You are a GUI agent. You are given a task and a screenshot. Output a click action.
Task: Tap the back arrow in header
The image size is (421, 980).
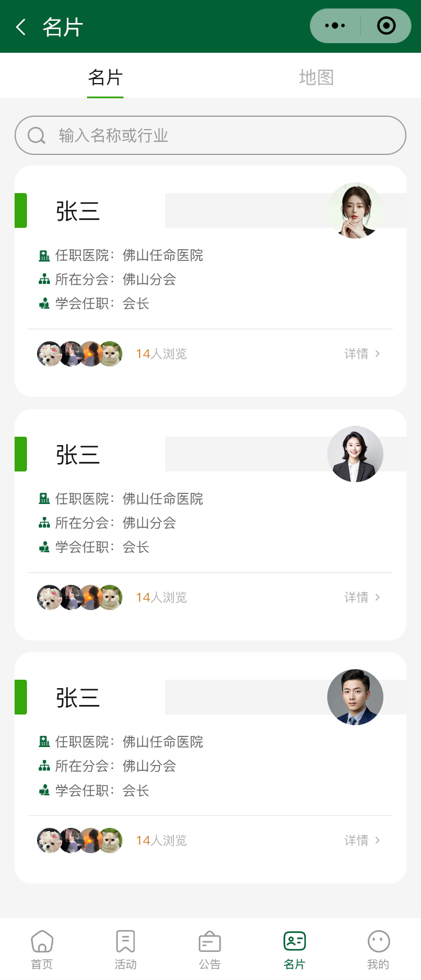pos(21,27)
